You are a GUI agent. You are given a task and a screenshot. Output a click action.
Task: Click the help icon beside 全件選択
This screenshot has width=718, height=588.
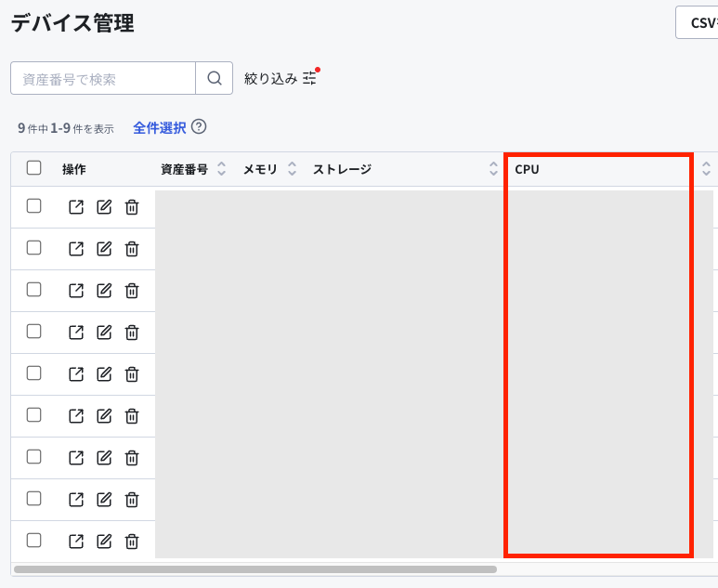pos(199,127)
